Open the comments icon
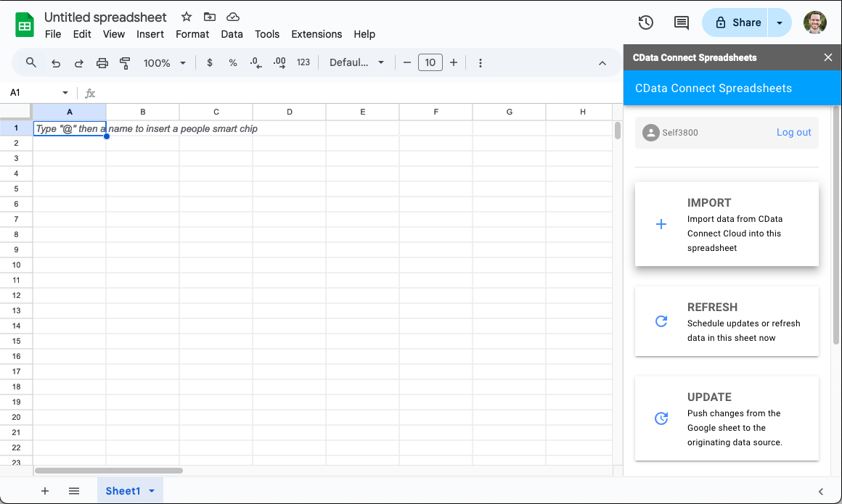 point(681,22)
